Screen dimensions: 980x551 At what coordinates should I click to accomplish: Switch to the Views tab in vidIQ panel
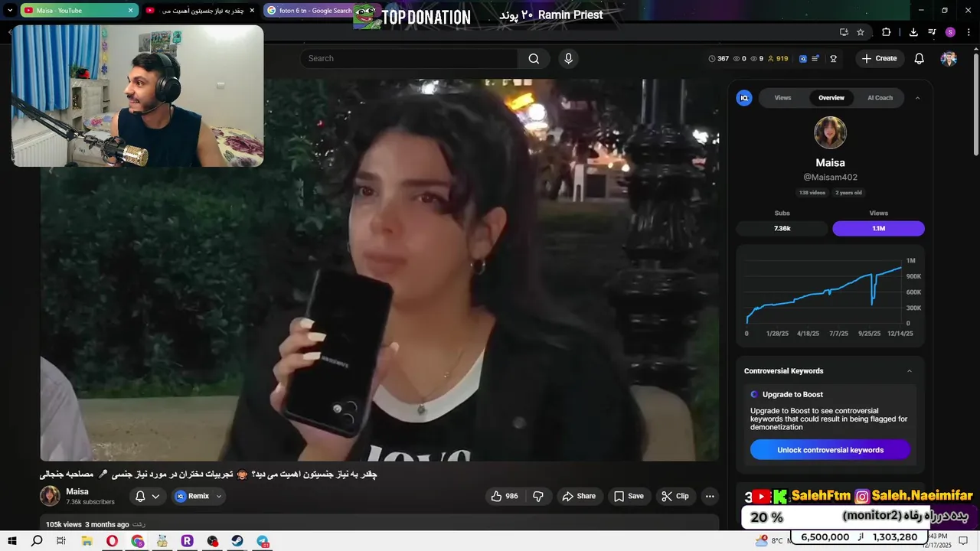coord(782,98)
